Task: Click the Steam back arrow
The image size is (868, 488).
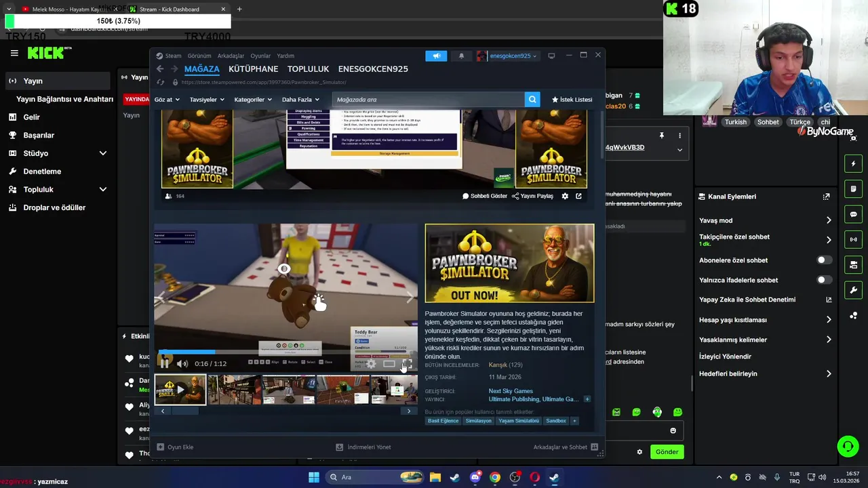Action: click(x=160, y=69)
